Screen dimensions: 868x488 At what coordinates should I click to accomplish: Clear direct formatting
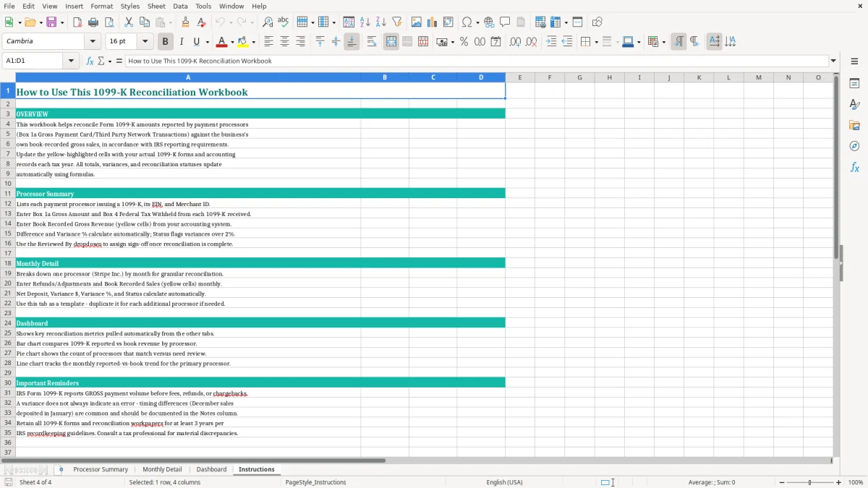tap(202, 22)
